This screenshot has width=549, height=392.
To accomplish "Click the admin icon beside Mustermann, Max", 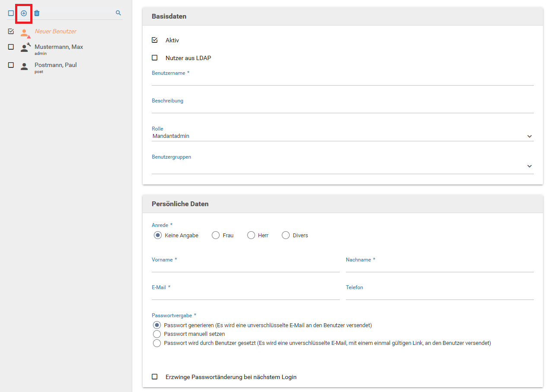I will tap(25, 48).
